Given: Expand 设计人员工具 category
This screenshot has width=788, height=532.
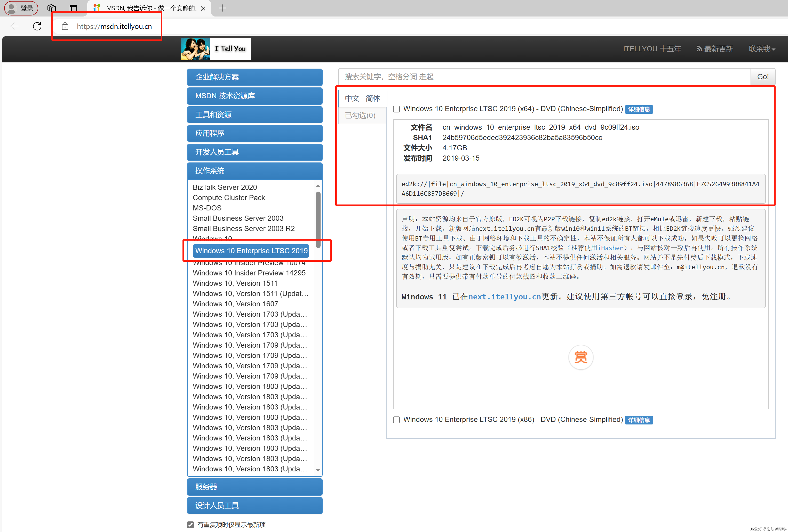Looking at the screenshot, I should pos(255,506).
